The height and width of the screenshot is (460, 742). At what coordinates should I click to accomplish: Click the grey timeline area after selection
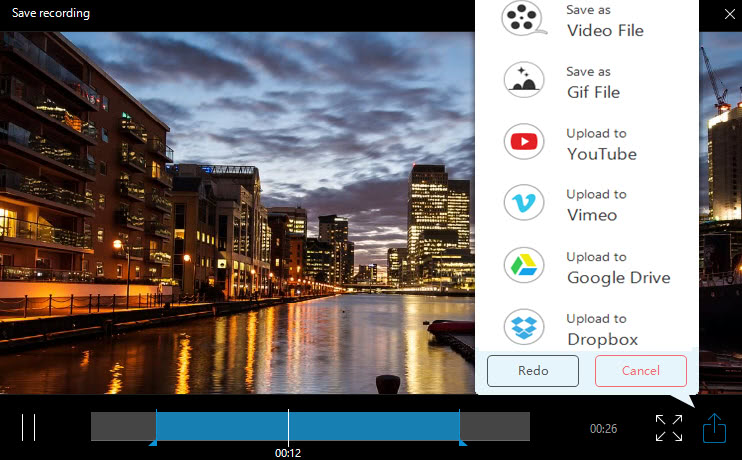pos(495,426)
